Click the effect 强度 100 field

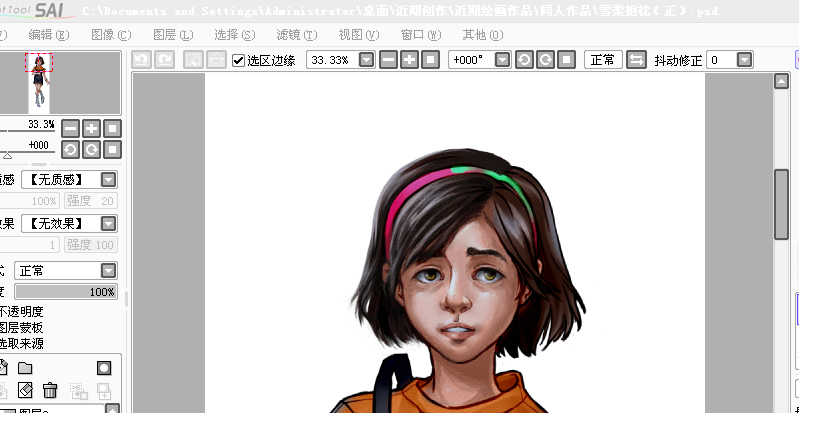90,245
